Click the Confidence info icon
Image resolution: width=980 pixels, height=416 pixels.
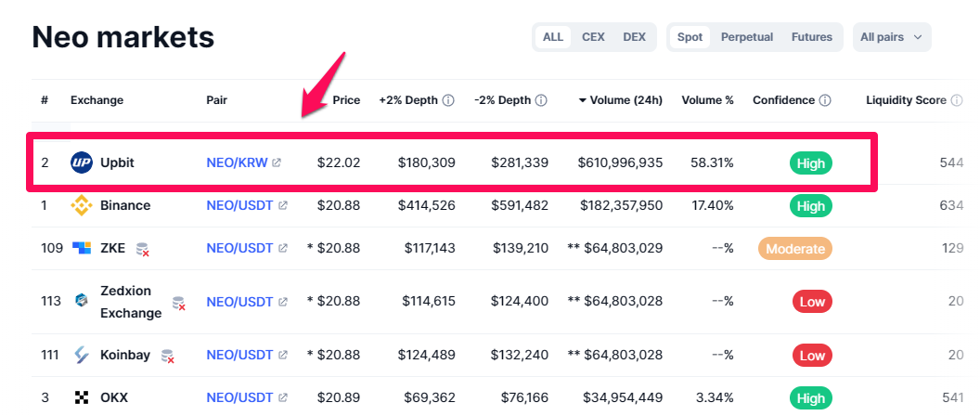point(825,100)
